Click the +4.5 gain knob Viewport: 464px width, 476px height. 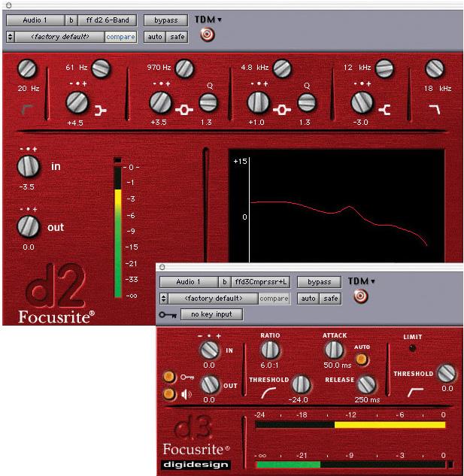(x=77, y=103)
